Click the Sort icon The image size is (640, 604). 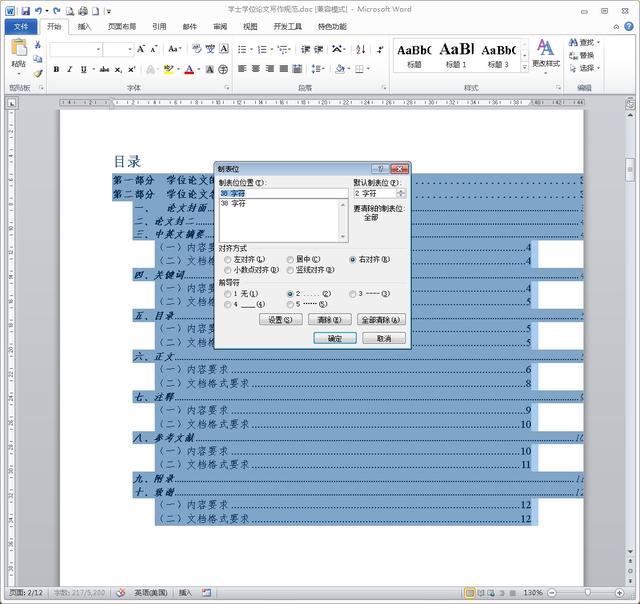[x=360, y=49]
